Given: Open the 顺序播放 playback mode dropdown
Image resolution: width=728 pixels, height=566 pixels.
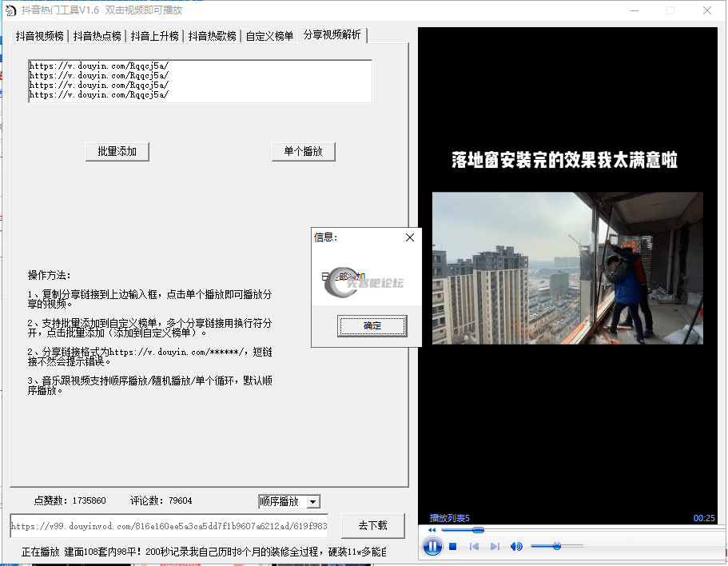Looking at the screenshot, I should click(x=313, y=501).
